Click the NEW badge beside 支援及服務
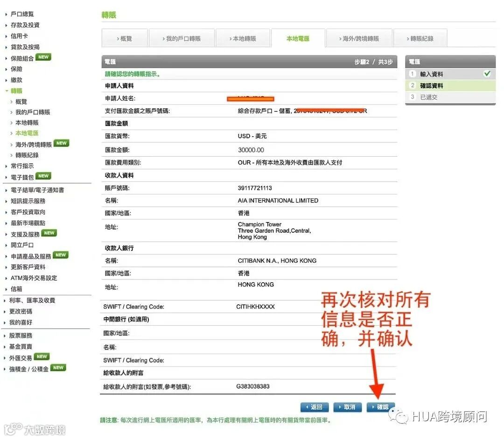The height and width of the screenshot is (439, 504). 49,233
